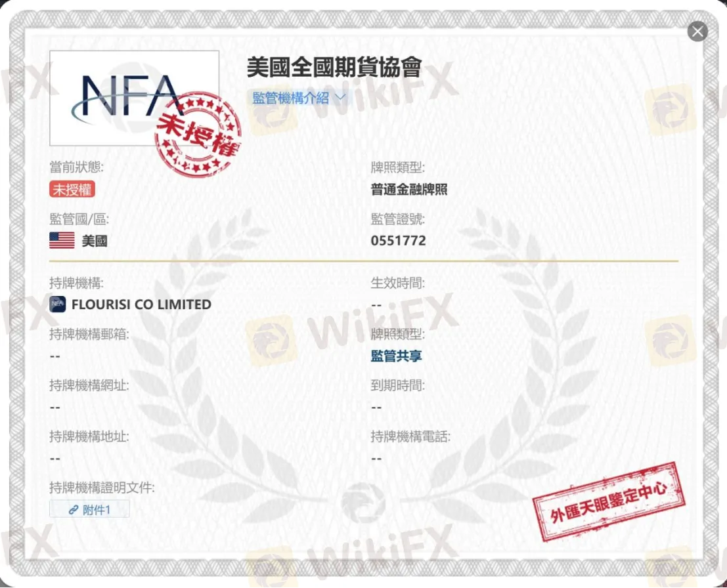The width and height of the screenshot is (727, 588).
Task: Click the 持牌機構 label
Action: click(x=76, y=283)
